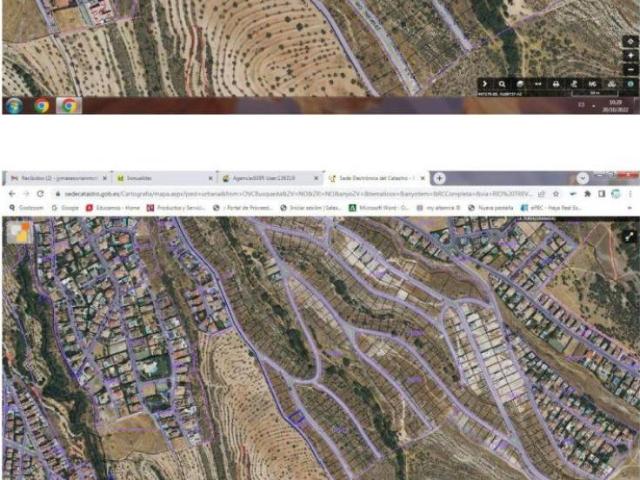Image resolution: width=640 pixels, height=480 pixels.
Task: Click the highlighted second Chrome taskbar icon
Action: point(69,106)
